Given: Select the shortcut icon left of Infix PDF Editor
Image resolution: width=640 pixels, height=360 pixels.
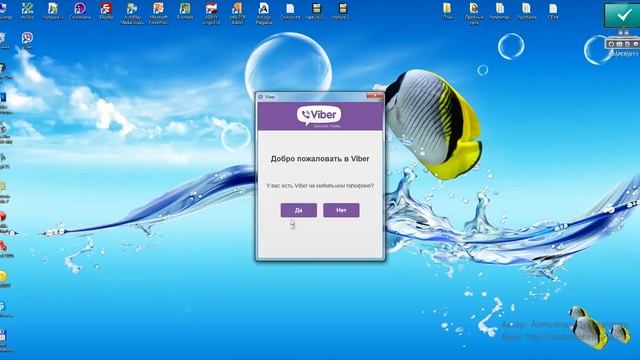Looking at the screenshot, I should point(211,13).
